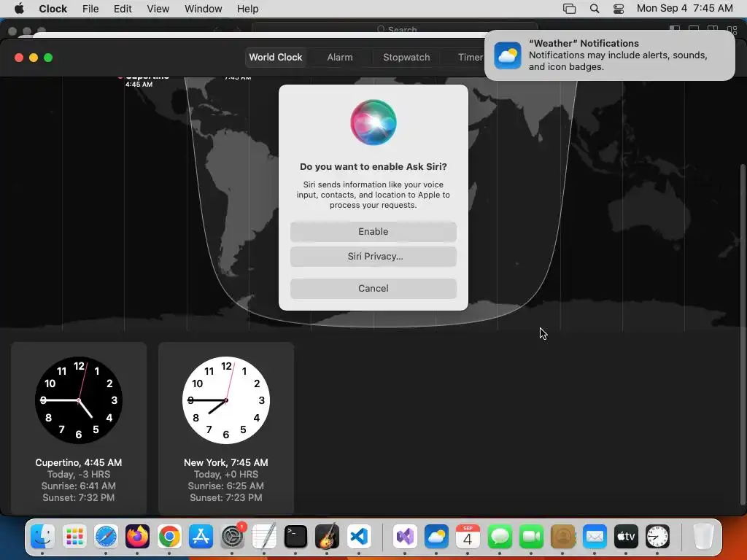Open the Clock app menu
This screenshot has height=560, width=747.
pos(53,9)
